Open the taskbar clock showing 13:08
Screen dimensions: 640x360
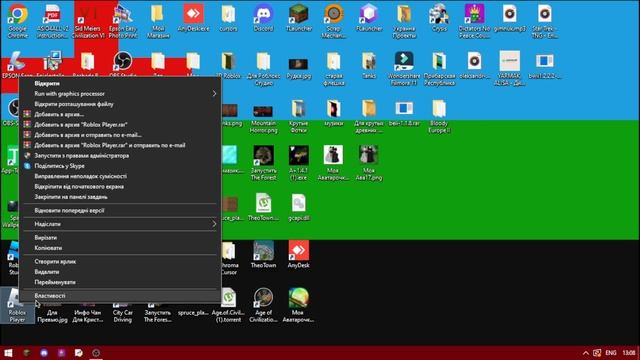629,353
